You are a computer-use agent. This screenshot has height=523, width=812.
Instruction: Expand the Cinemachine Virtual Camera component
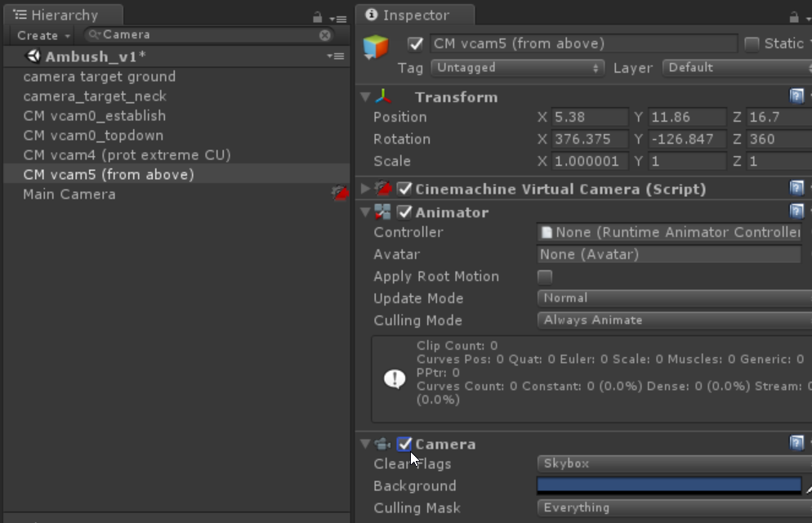tap(364, 189)
